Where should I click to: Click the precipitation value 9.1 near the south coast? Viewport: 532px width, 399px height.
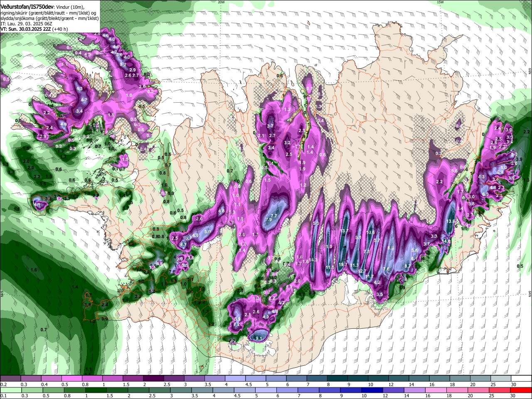pyautogui.click(x=259, y=339)
